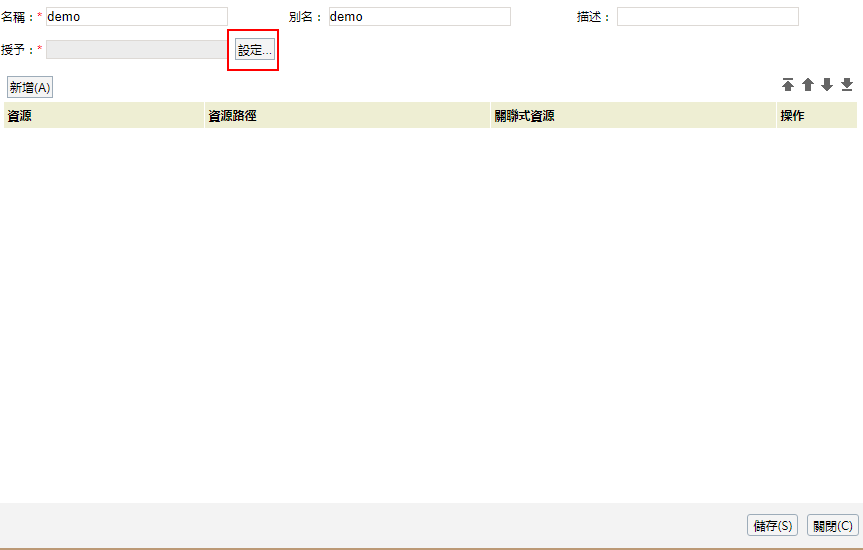Click the move up arrow icon
Image resolution: width=863 pixels, height=550 pixels.
point(808,85)
